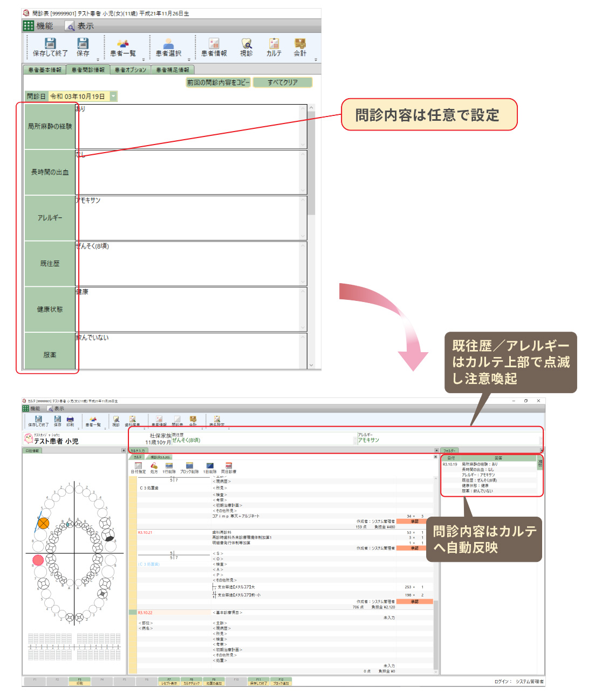Open the 患者オプション tab
The height and width of the screenshot is (700, 595).
130,70
